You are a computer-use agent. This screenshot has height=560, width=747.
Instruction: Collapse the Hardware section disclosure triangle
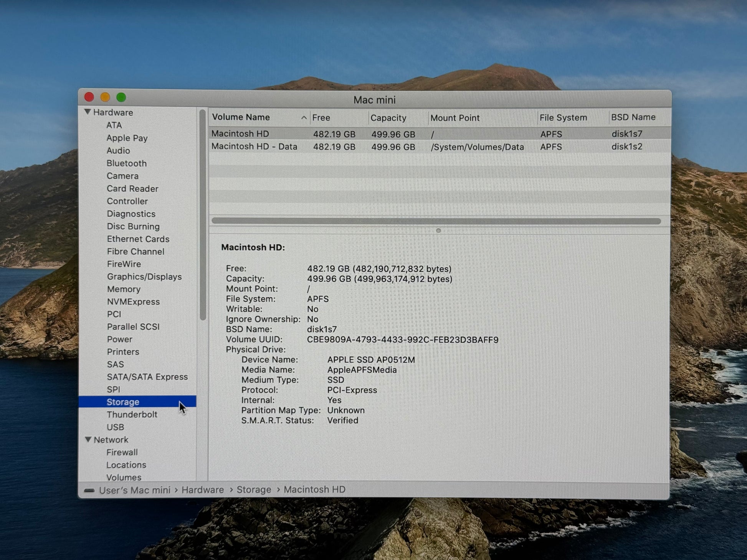(88, 112)
